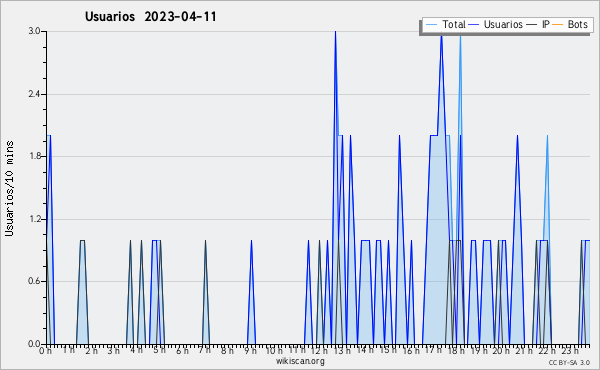Select the 'Usuarios' legend entry

coord(496,25)
